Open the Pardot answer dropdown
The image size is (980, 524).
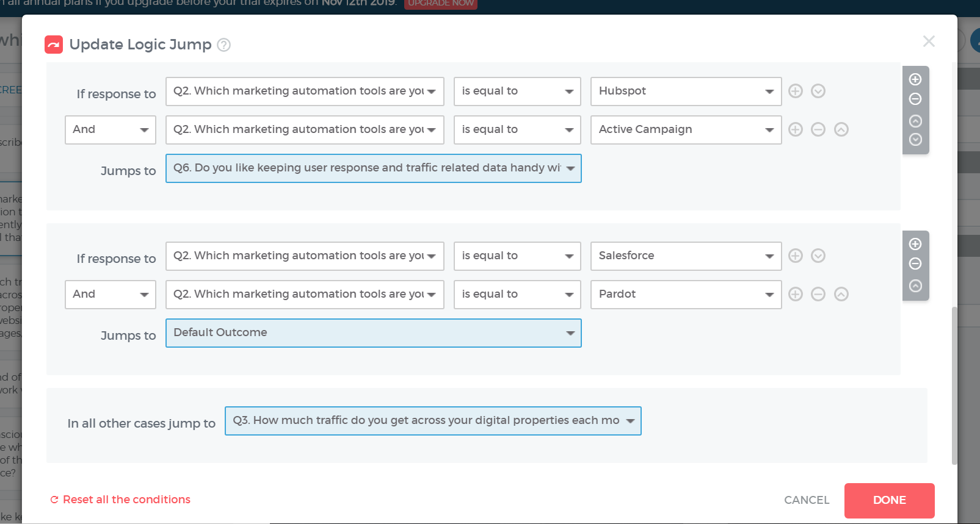(686, 295)
